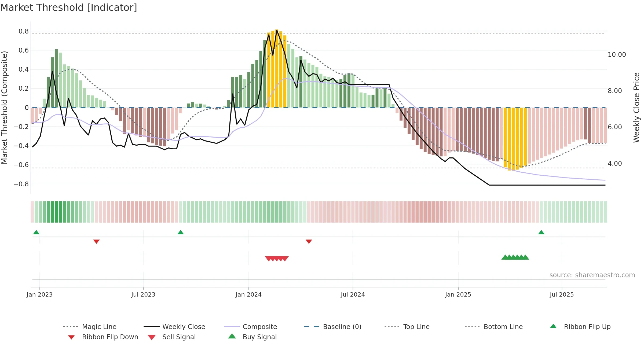Click the 4.00 tick on the right price axis
The width and height of the screenshot is (644, 362).
tap(615, 163)
